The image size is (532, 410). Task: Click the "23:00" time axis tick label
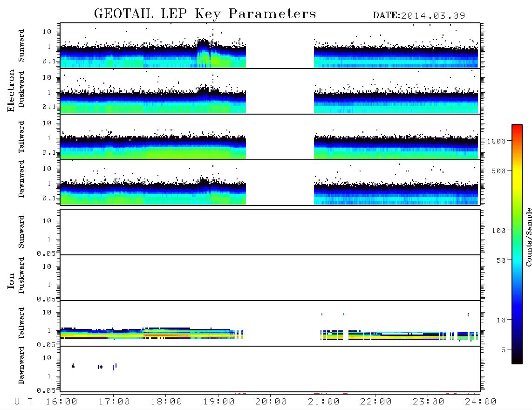429,402
